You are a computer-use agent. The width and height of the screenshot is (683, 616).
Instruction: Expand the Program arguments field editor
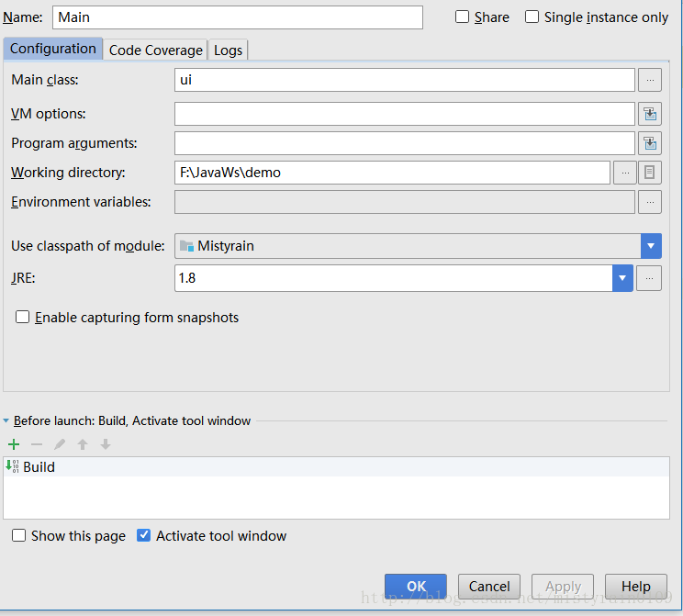[x=649, y=143]
